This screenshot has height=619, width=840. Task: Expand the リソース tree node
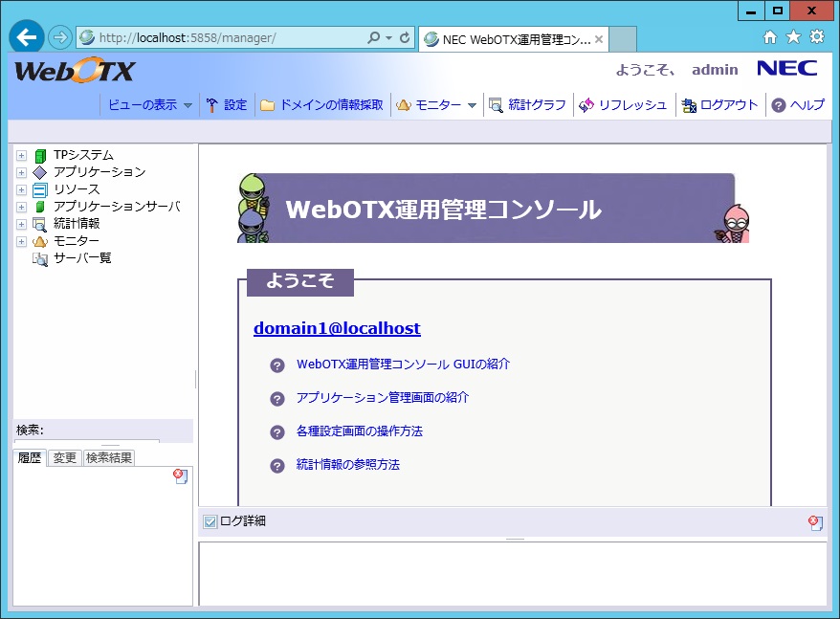pos(21,189)
